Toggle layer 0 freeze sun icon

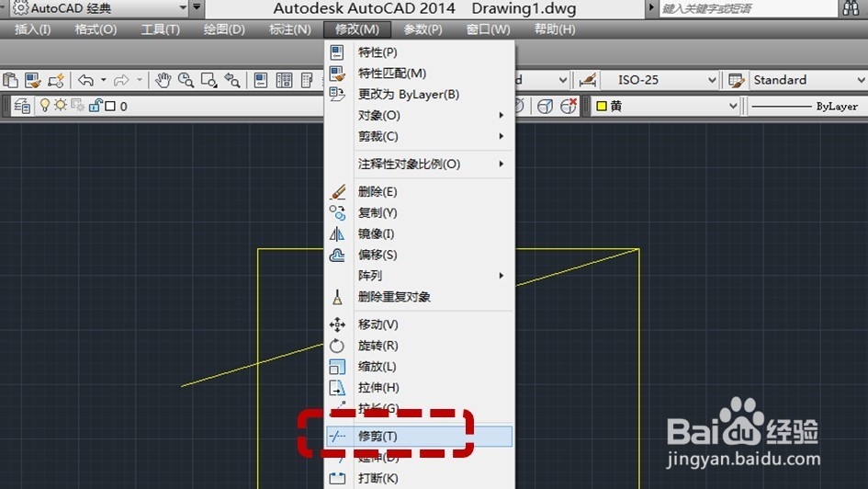pos(60,105)
